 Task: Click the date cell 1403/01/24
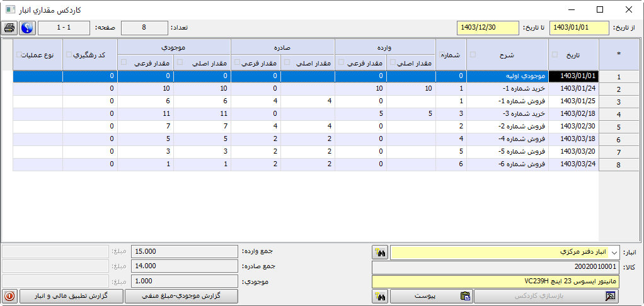pos(573,89)
